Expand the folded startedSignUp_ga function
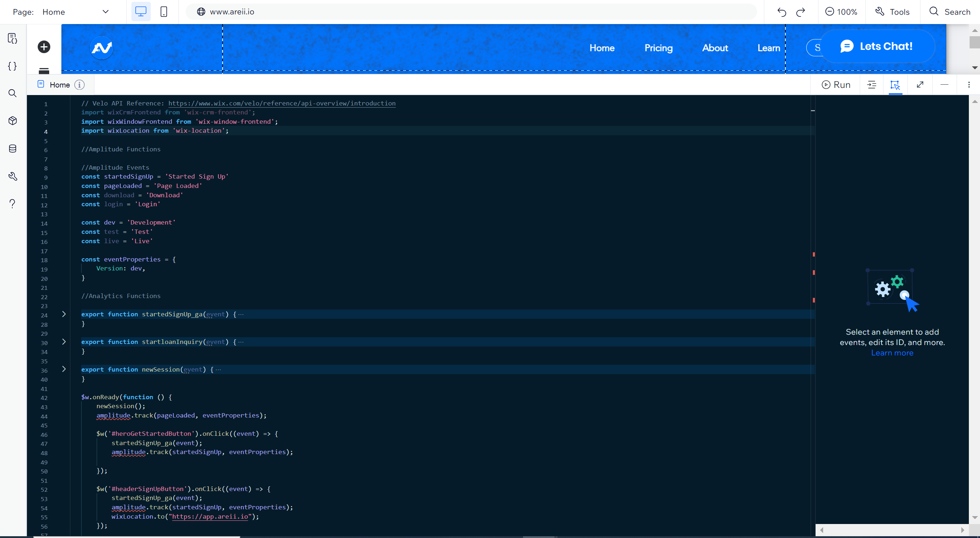980x538 pixels. [64, 314]
